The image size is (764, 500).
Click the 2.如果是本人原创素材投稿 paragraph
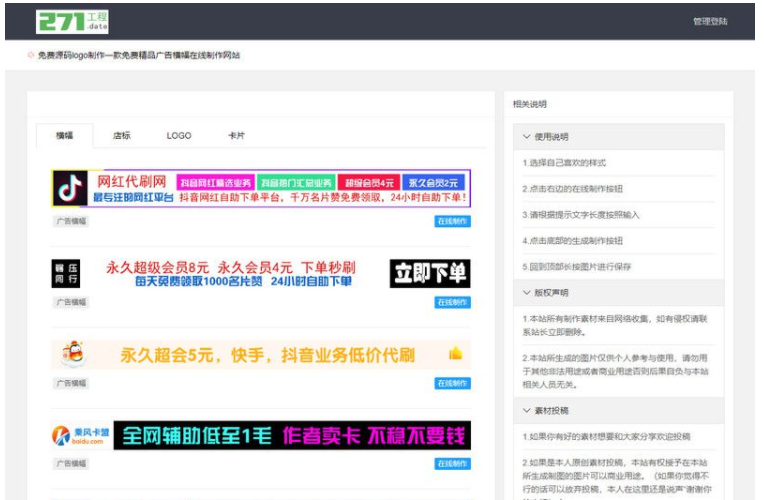[616, 479]
